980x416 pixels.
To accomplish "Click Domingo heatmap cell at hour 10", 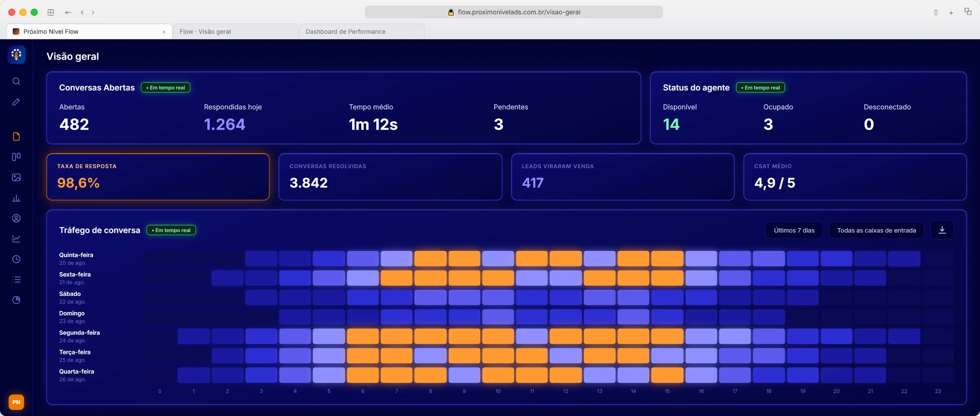I will click(x=498, y=317).
